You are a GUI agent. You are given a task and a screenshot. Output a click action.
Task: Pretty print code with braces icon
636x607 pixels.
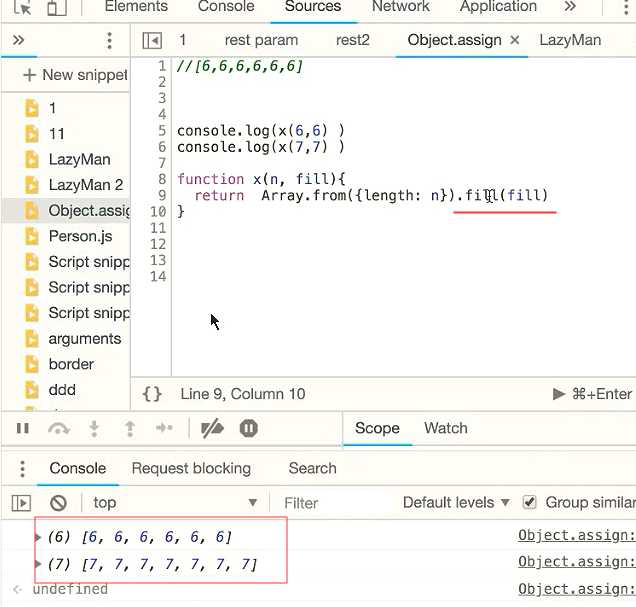(152, 394)
